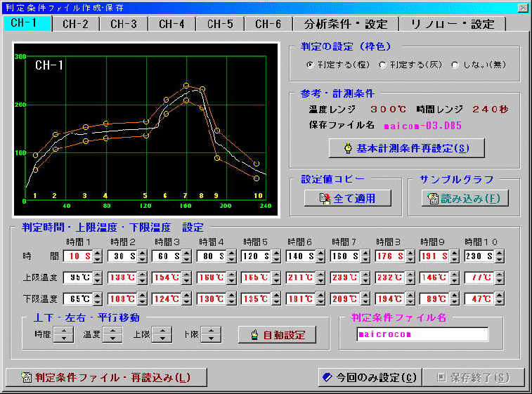Viewport: 532px width, 394px height.
Task: Click the hand icon on 自動設定
Action: point(254,335)
